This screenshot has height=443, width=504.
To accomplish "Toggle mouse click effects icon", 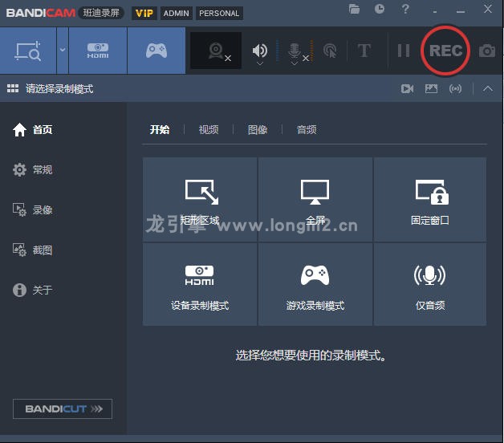I will (x=330, y=51).
